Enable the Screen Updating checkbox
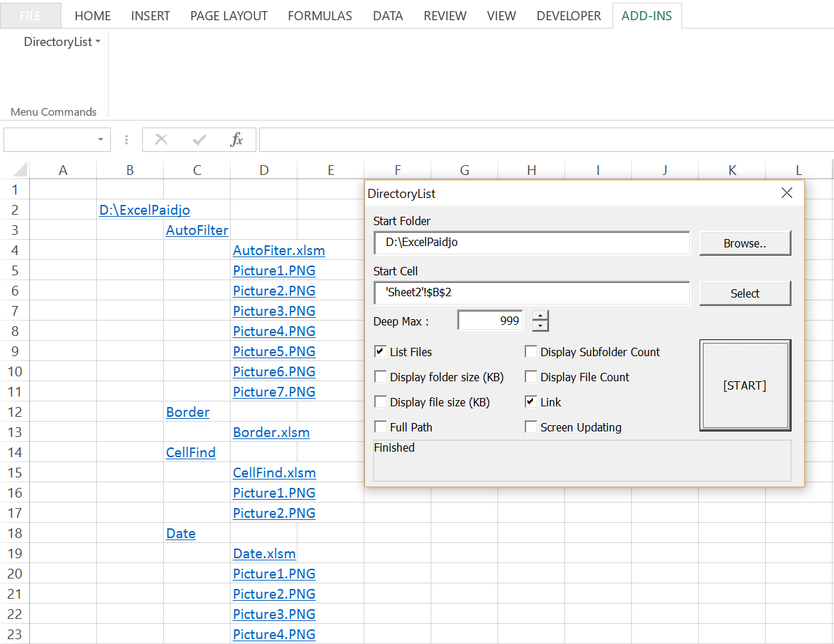 coord(531,427)
